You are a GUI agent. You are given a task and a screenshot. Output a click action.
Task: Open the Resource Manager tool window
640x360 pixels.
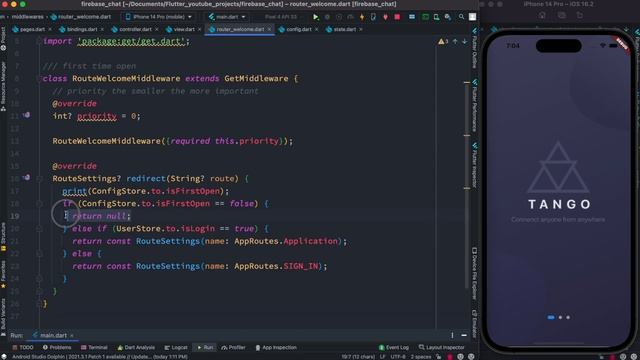(x=3, y=86)
